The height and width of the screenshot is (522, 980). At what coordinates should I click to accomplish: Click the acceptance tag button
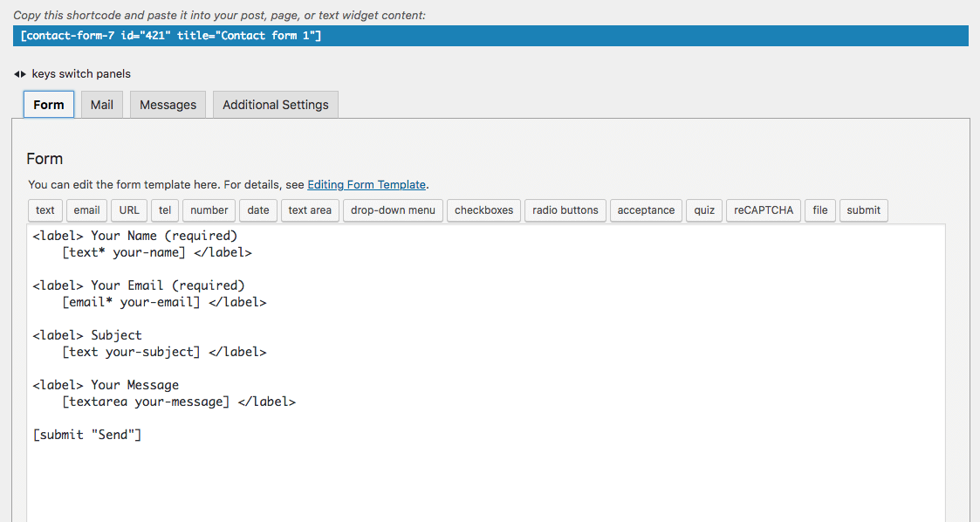click(x=646, y=210)
